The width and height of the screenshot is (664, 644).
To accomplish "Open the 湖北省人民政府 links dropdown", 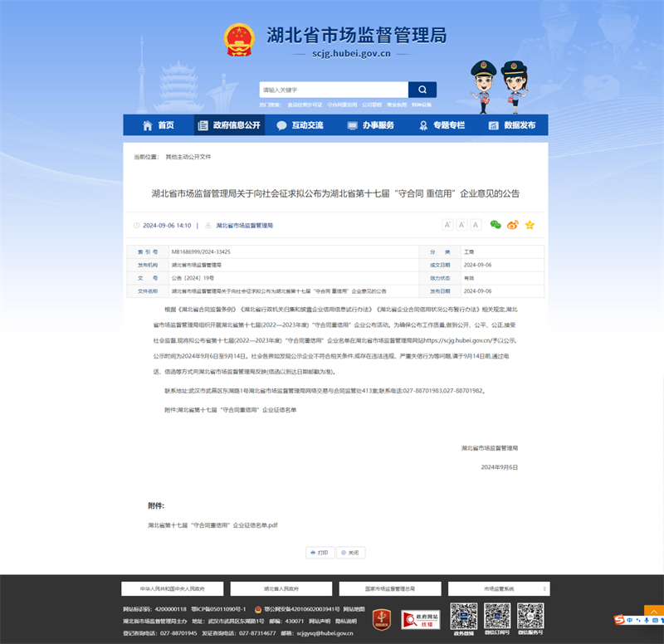I will [280, 588].
